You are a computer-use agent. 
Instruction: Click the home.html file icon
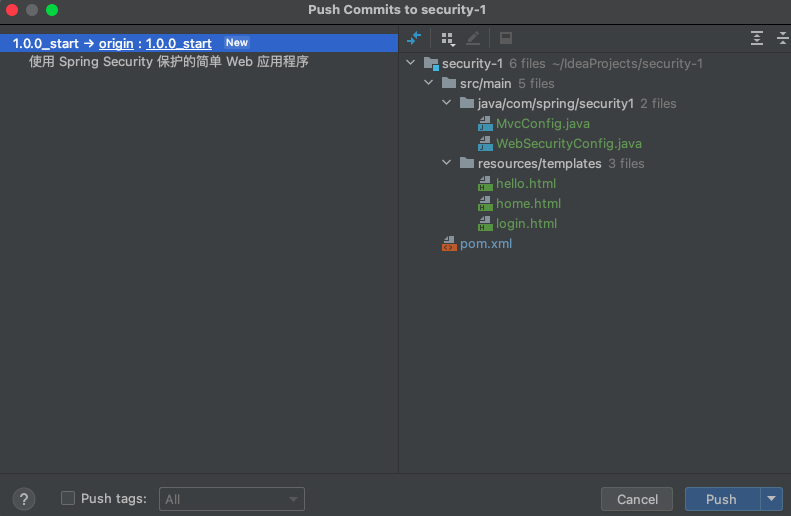pos(485,204)
